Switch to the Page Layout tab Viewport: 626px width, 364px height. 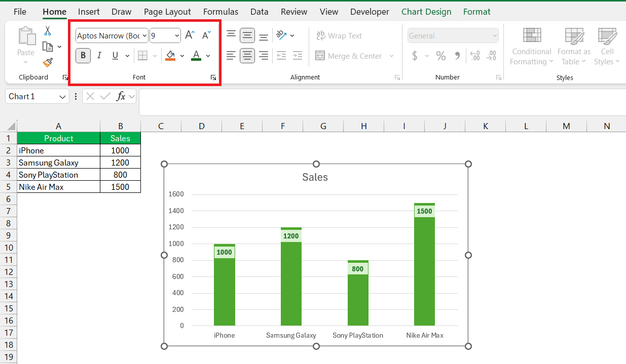pyautogui.click(x=167, y=12)
